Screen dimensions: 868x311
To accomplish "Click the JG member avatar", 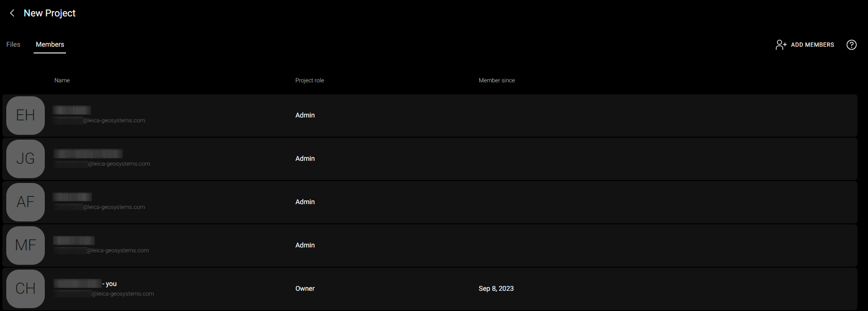I will coord(26,159).
